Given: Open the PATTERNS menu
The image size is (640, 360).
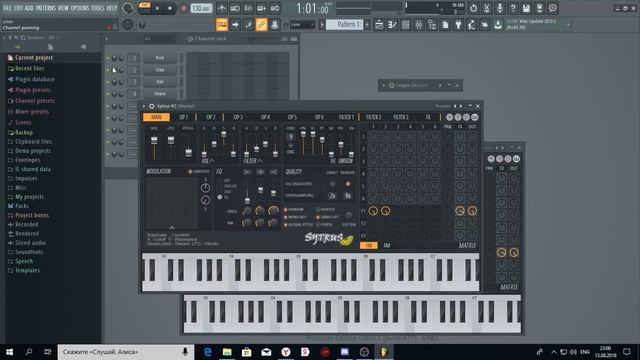Looking at the screenshot, I should [46, 8].
